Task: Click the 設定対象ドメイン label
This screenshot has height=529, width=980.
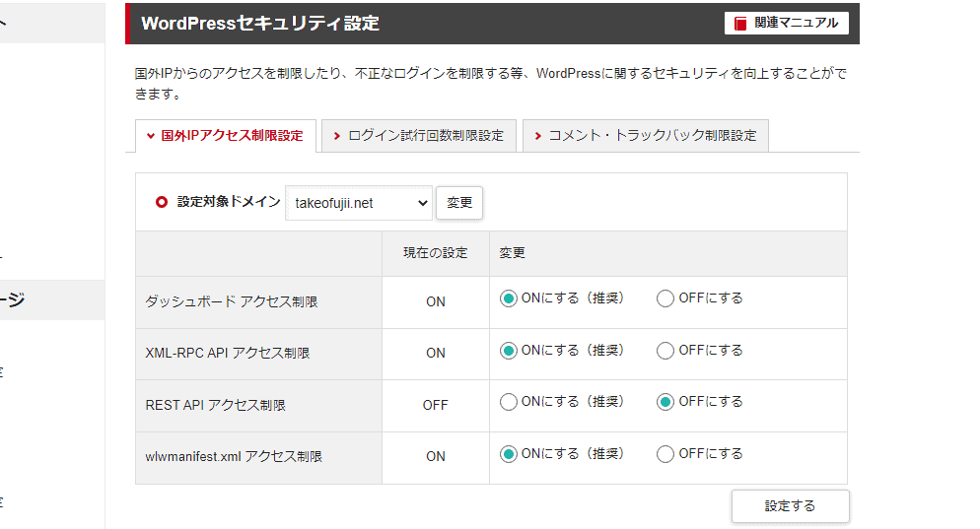Action: coord(229,202)
